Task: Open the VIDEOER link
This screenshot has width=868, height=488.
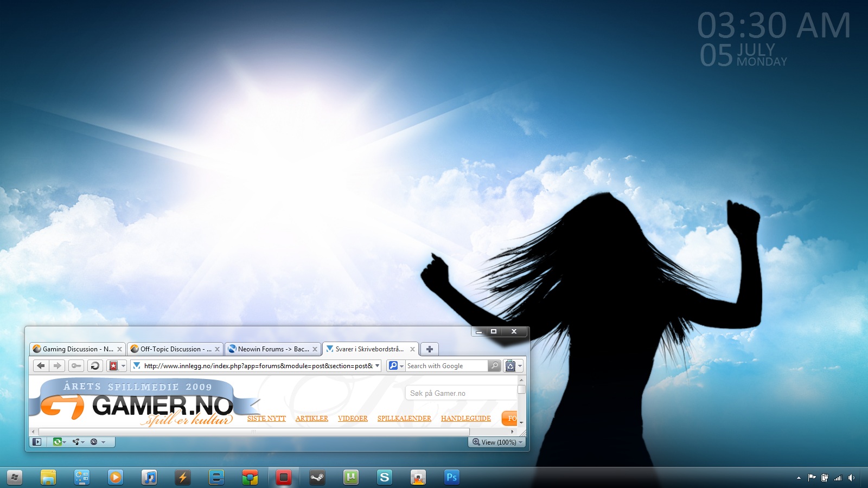Action: click(x=353, y=419)
